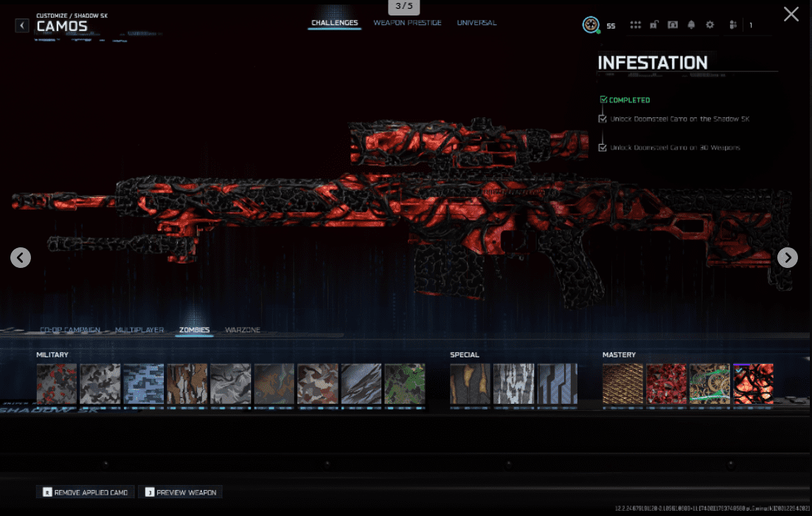Open the player rank emblem profile
The image size is (812, 516).
coord(590,24)
